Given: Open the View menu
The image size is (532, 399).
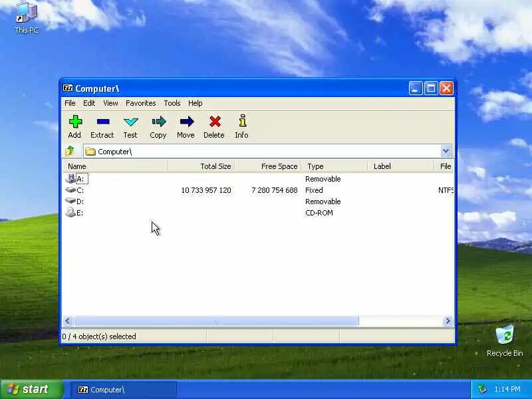Looking at the screenshot, I should [110, 103].
